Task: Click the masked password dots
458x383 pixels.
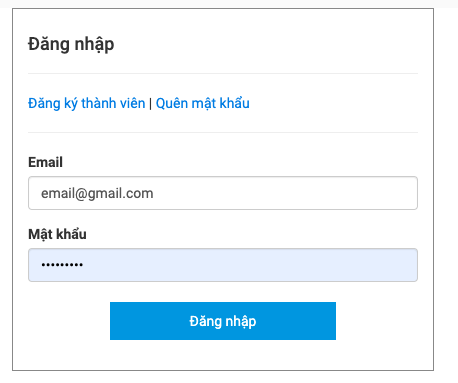Action: (x=62, y=265)
